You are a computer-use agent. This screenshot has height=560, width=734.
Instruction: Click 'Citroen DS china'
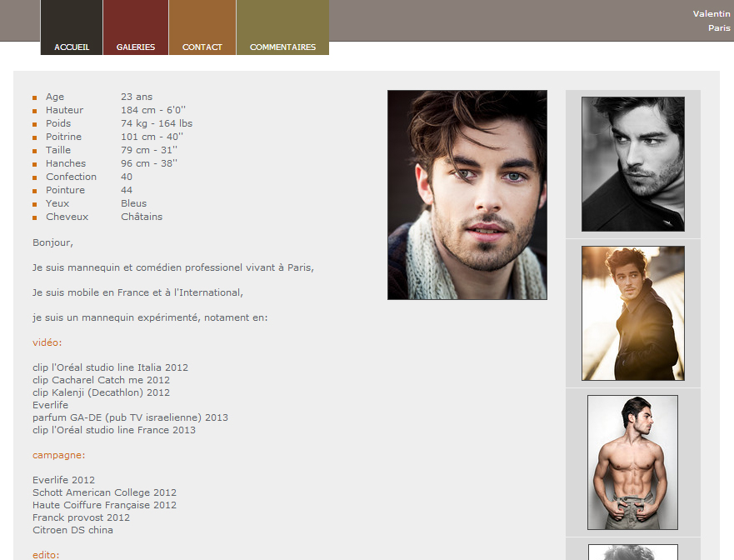pyautogui.click(x=72, y=530)
